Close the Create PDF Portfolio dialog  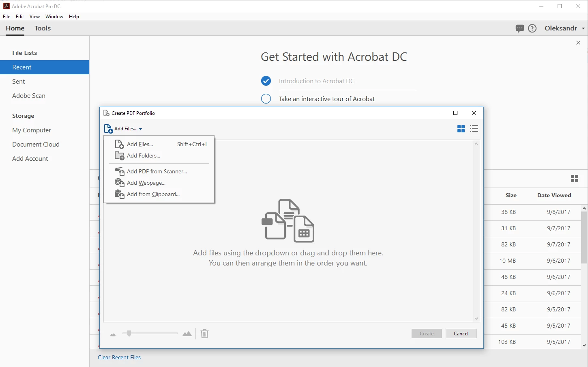tap(474, 113)
